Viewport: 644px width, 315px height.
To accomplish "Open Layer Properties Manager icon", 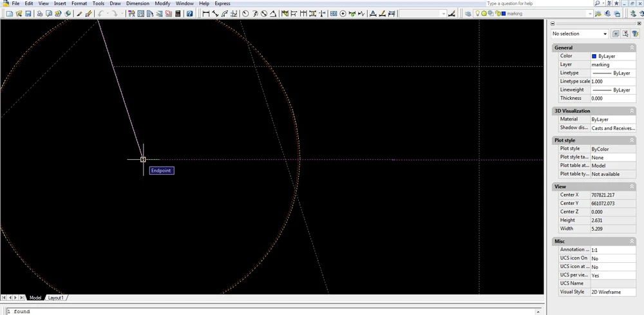I will (x=468, y=14).
